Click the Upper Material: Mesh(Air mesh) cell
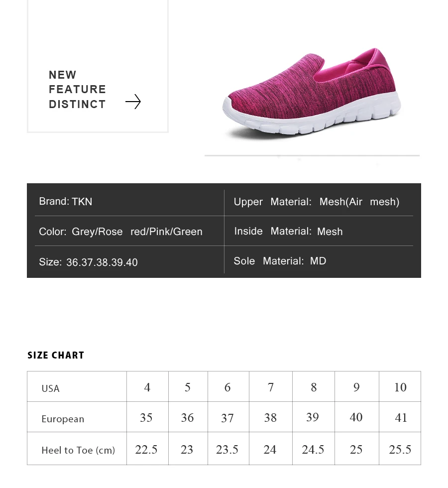Viewport: 448px width, 488px height. point(319,202)
